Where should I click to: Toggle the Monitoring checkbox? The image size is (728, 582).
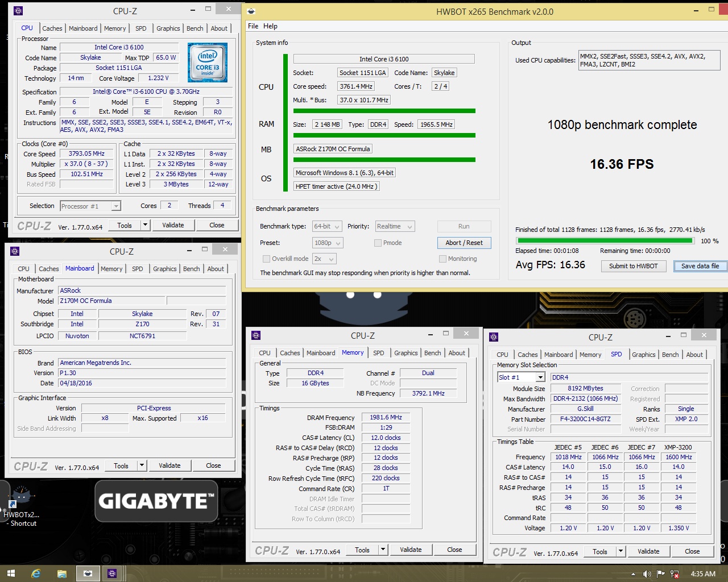442,259
